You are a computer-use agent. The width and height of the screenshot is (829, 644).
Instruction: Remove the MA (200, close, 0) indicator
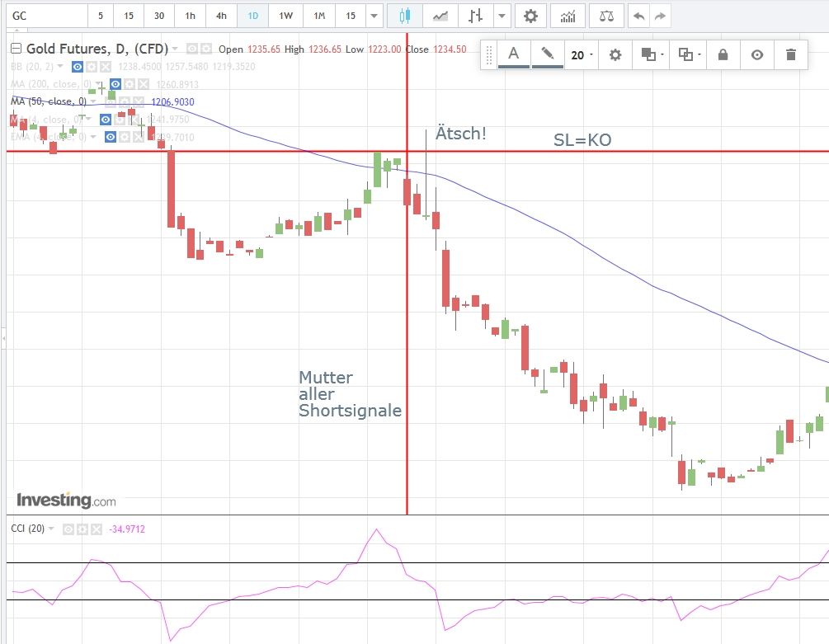tap(144, 84)
